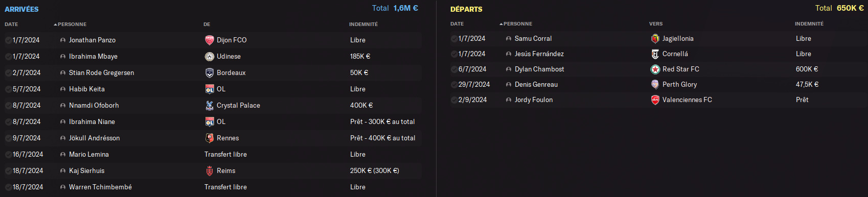Screen dimensions: 868x197
Task: Sort arrivals by the DATE header
Action: (x=11, y=24)
